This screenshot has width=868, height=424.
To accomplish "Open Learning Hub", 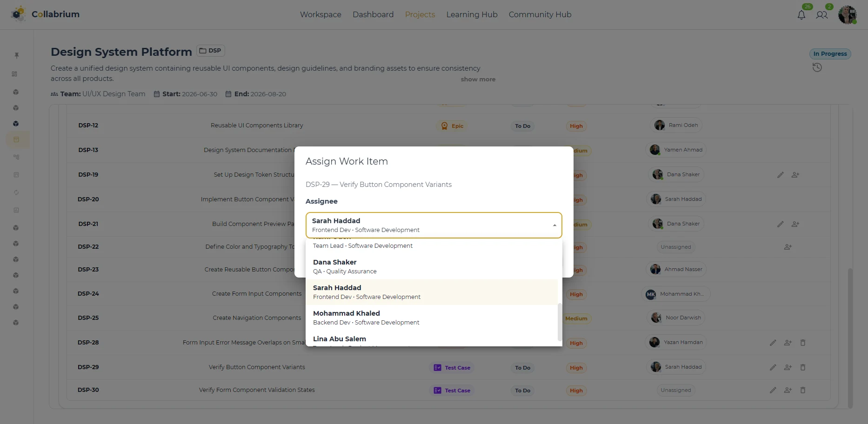I will click(472, 14).
